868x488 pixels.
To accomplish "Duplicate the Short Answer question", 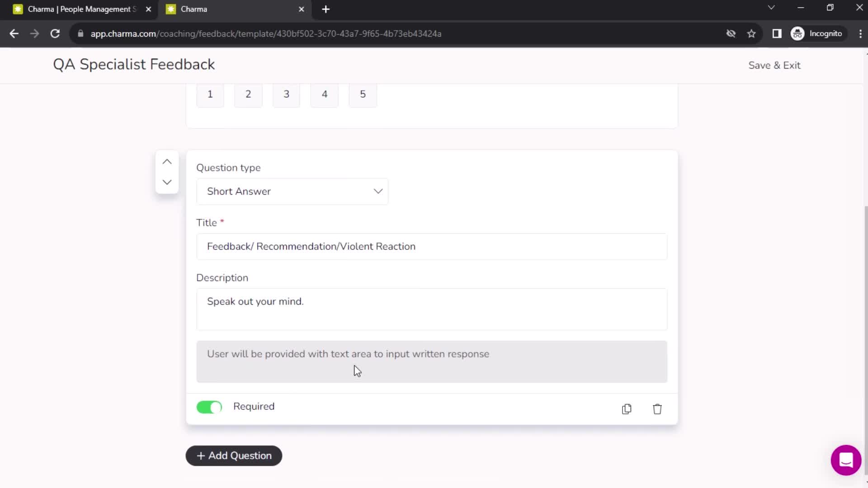I will click(627, 409).
